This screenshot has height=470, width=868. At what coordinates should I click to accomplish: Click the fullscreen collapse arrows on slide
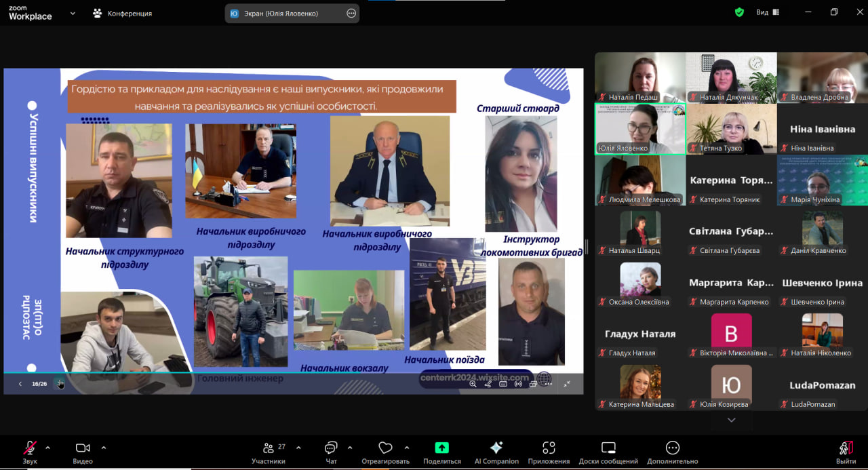click(567, 384)
